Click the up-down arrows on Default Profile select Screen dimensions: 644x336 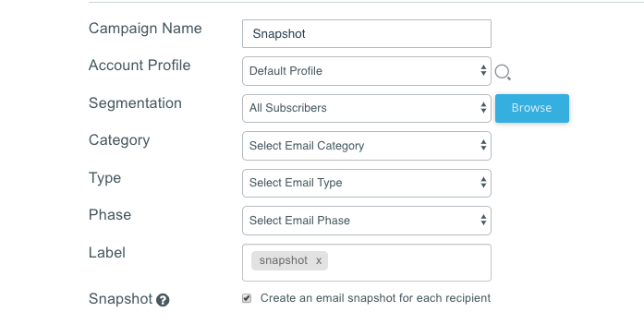(483, 70)
